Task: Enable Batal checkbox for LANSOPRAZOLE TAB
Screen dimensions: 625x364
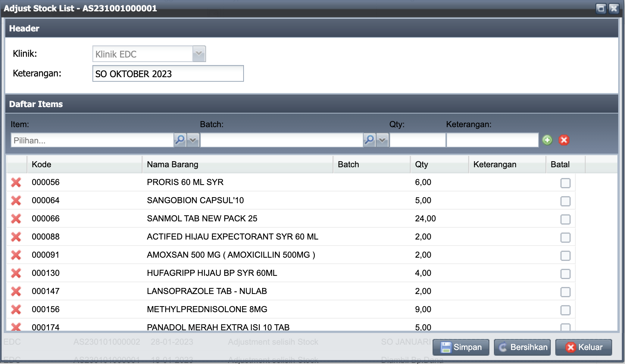Action: click(x=565, y=292)
